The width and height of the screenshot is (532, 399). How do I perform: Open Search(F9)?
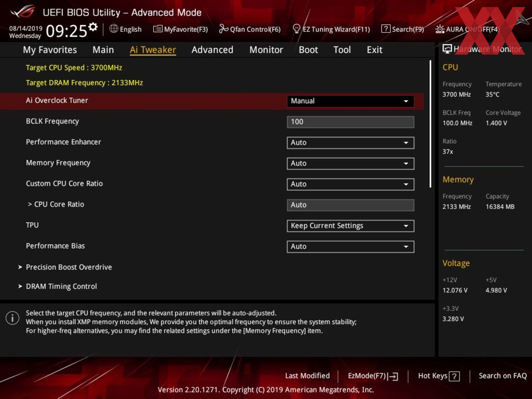408,29
